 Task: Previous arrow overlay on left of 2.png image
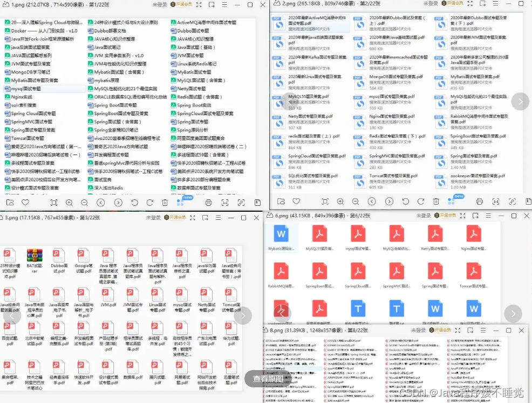[290, 101]
